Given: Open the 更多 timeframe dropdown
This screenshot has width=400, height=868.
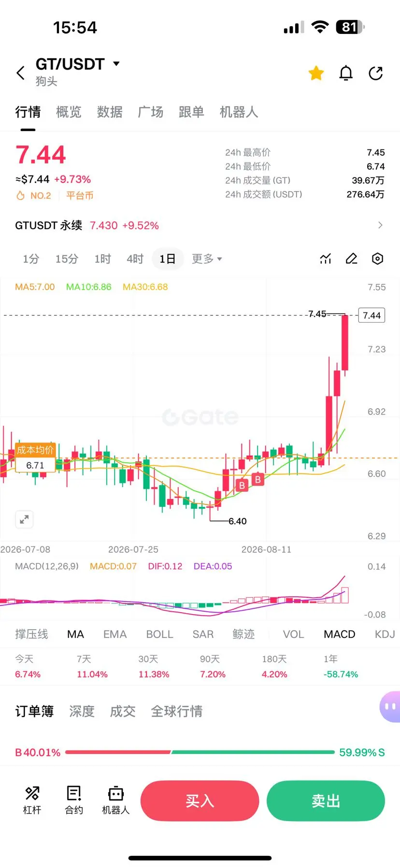Looking at the screenshot, I should (x=207, y=259).
